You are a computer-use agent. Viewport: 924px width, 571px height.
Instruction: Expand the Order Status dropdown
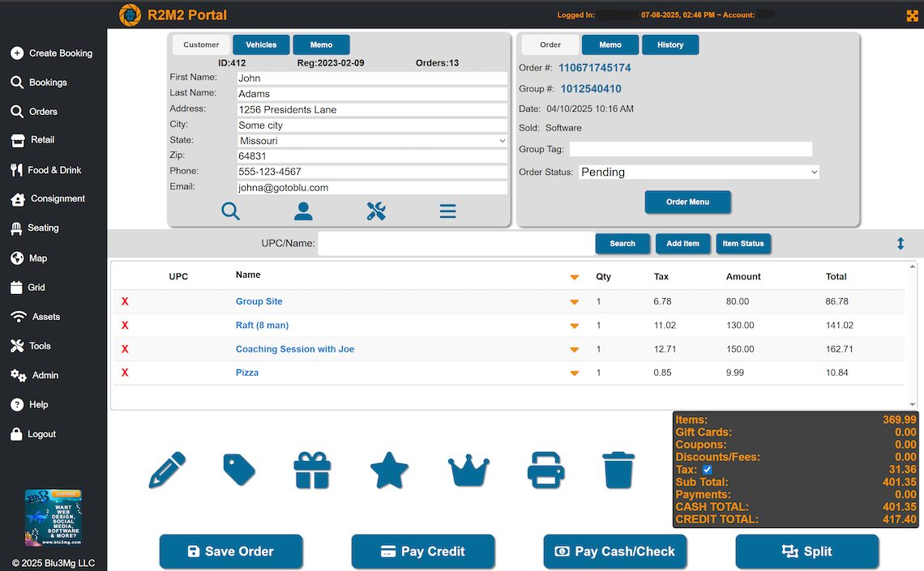699,172
